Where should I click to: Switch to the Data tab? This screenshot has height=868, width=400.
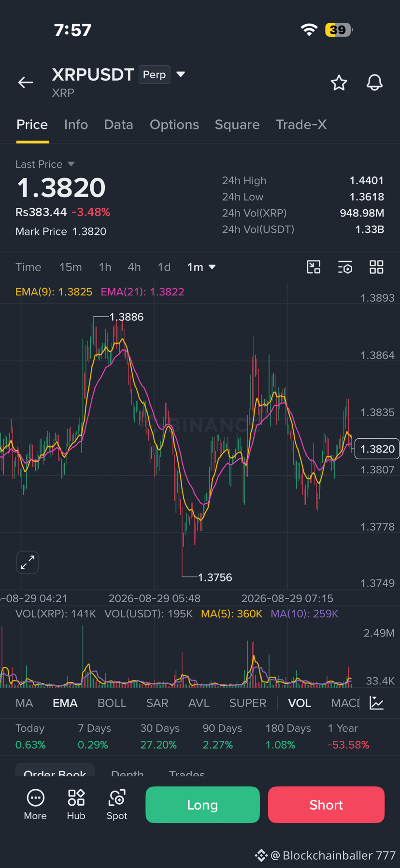pyautogui.click(x=118, y=125)
